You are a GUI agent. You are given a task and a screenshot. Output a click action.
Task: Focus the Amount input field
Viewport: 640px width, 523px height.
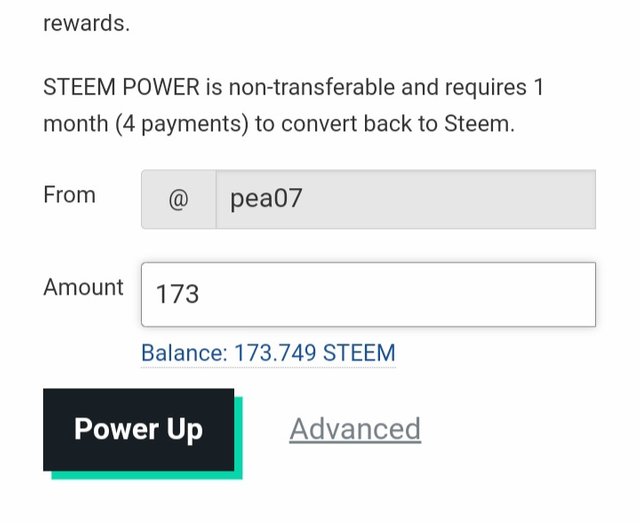pyautogui.click(x=368, y=294)
